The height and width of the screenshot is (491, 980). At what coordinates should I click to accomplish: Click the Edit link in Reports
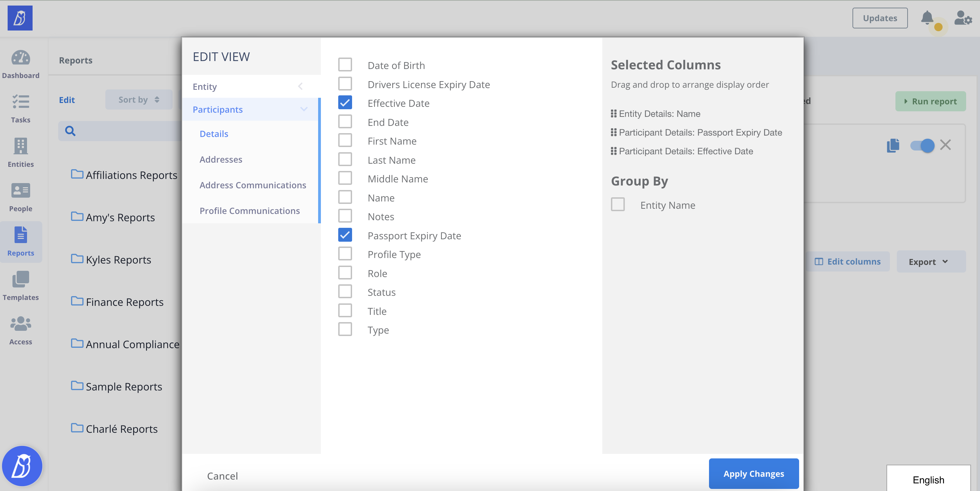pyautogui.click(x=67, y=100)
